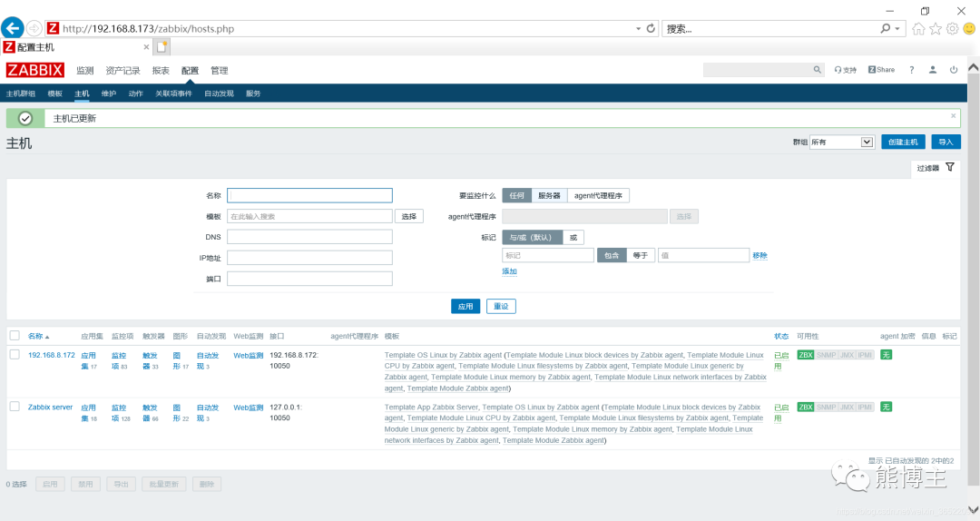
Task: Click the 无 encryption badge for 192.168.8.172
Action: tap(886, 355)
